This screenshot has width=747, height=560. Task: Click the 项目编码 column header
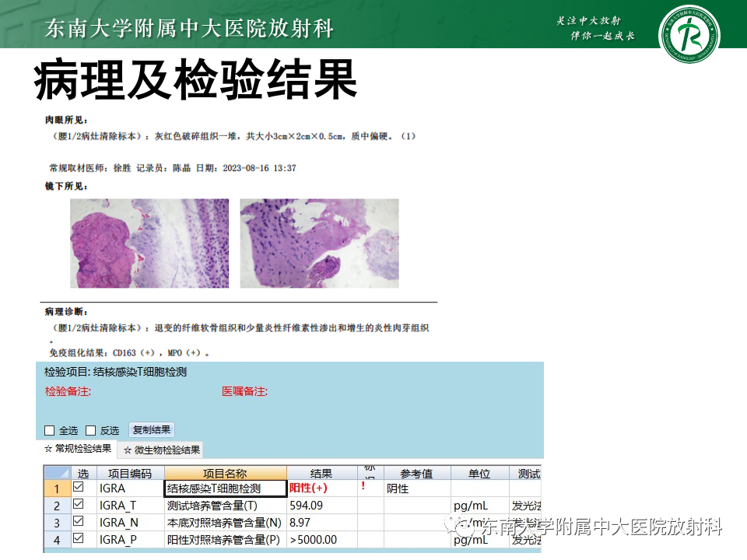click(131, 474)
